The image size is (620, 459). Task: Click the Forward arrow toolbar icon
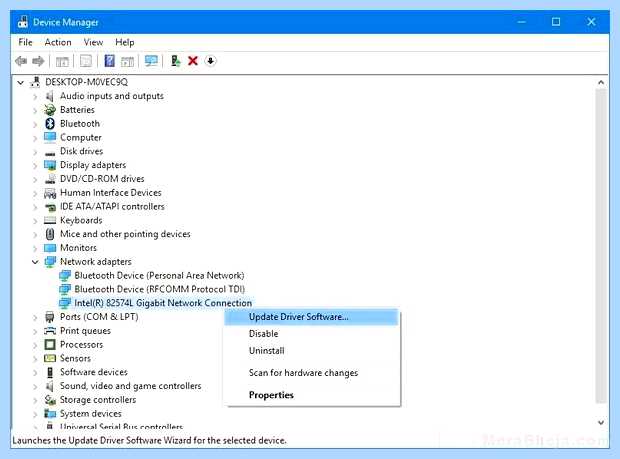(x=38, y=61)
